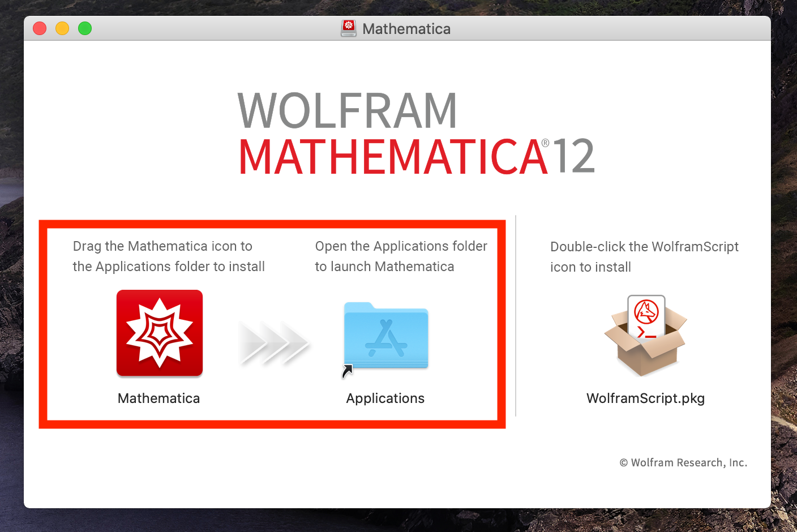Click the gray "WOLFRAM" heading text
This screenshot has height=532, width=797.
point(347,111)
